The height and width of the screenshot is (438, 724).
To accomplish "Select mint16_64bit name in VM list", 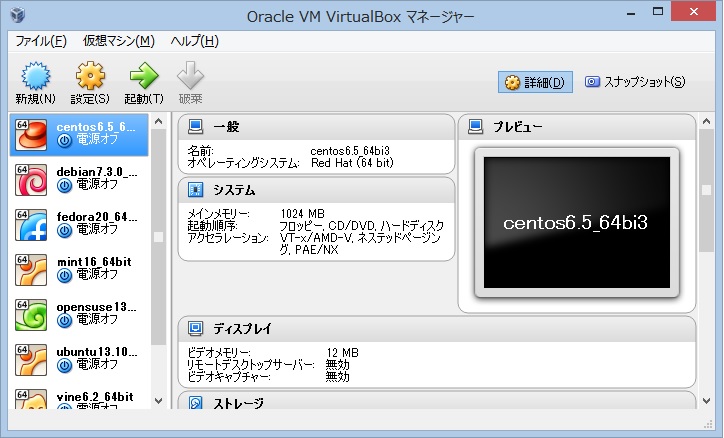I will [94, 262].
